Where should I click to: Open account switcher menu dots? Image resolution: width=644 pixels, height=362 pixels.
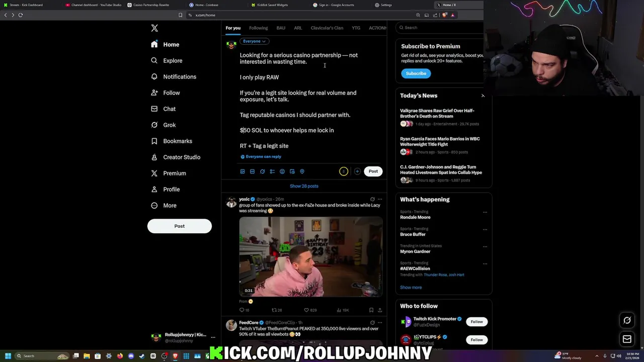[x=213, y=337]
